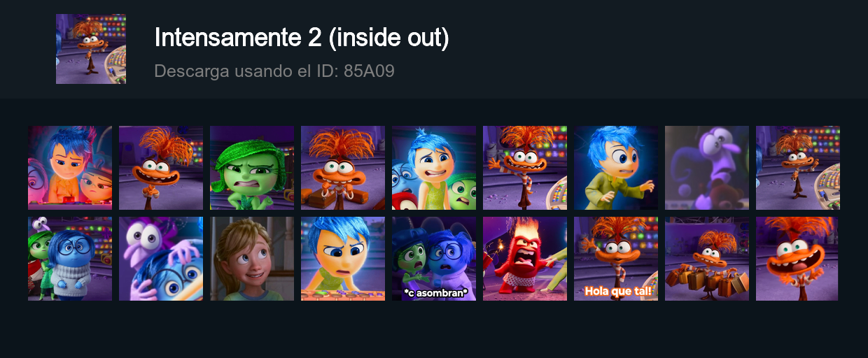The height and width of the screenshot is (358, 868).
Task: Select the 'Hola que tal!' sticker
Action: tap(616, 259)
